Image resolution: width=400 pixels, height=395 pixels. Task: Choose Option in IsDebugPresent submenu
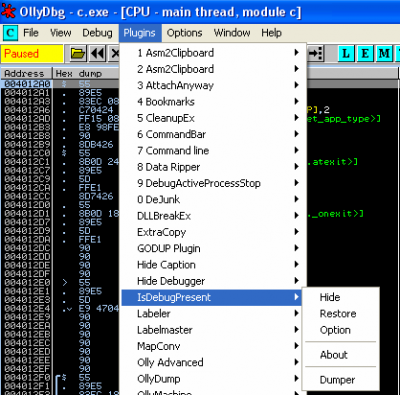(x=341, y=330)
